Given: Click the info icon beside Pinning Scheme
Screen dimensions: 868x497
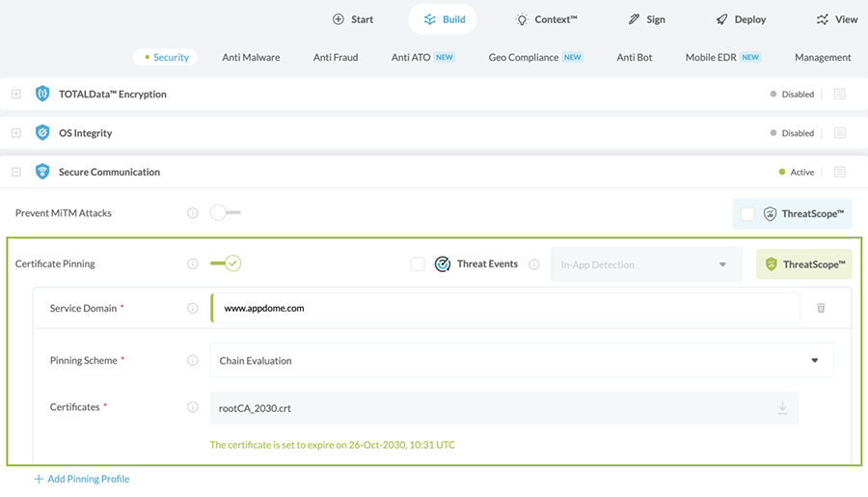Looking at the screenshot, I should [192, 361].
